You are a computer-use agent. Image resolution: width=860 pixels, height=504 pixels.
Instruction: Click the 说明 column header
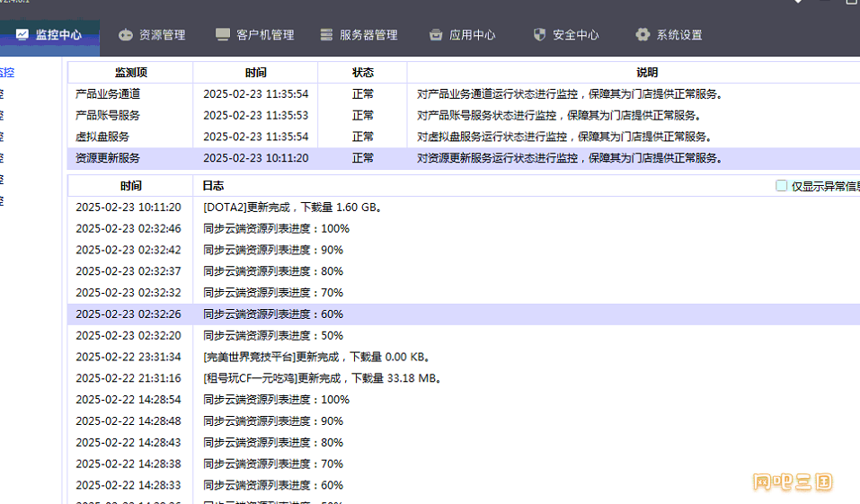coord(647,73)
